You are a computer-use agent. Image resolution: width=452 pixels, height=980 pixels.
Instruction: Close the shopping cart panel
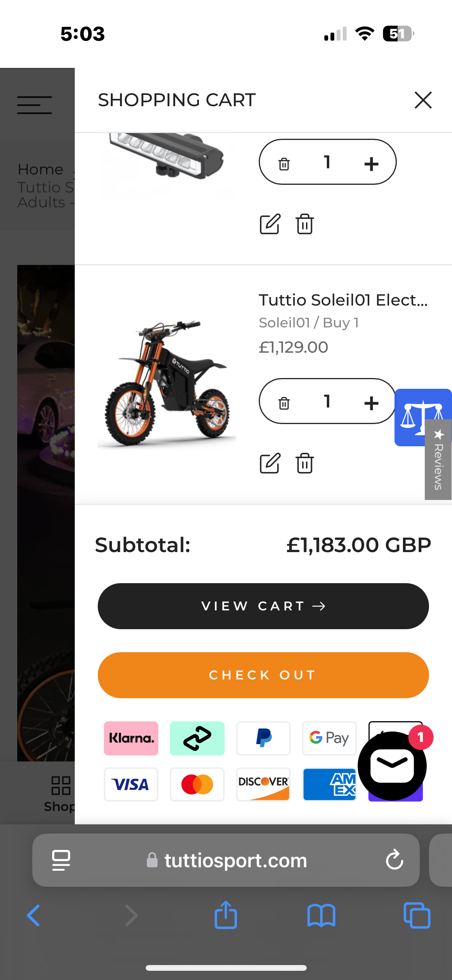pos(423,100)
